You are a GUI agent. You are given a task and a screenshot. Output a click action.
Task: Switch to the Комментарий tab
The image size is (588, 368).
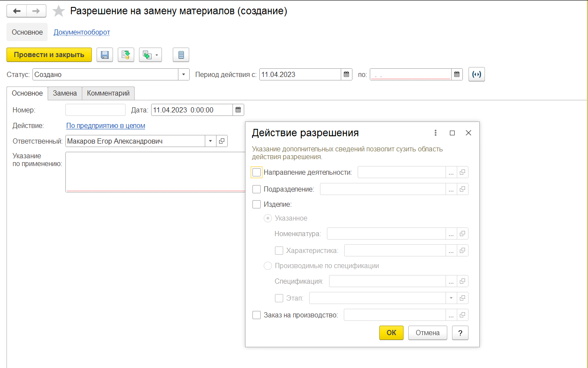click(x=108, y=93)
